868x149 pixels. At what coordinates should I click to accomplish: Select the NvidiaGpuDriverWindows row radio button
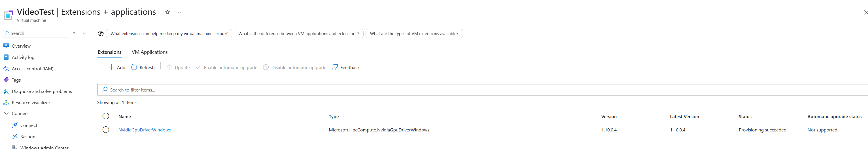[106, 130]
